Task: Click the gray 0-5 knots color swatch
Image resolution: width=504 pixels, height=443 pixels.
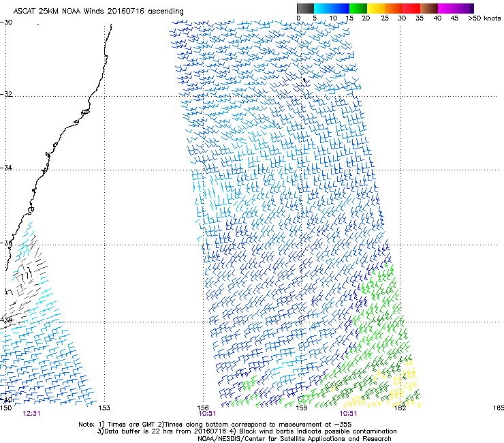Action: tap(305, 8)
